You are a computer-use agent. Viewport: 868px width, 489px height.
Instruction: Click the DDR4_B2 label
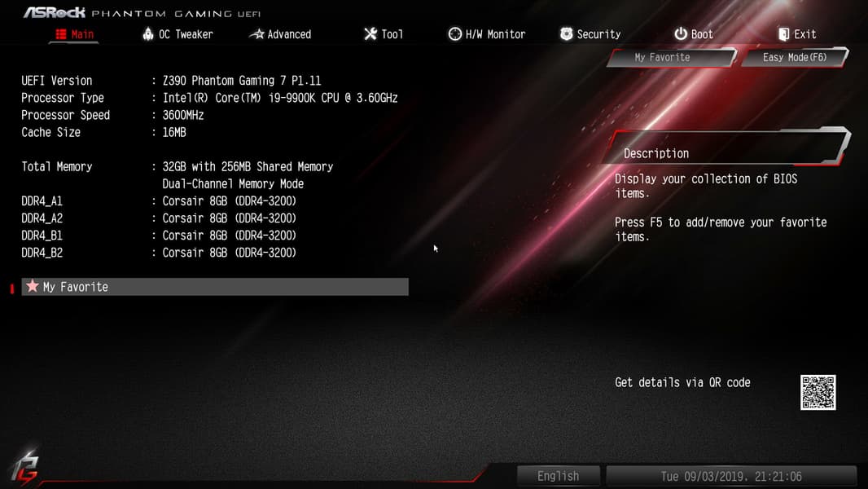point(42,253)
